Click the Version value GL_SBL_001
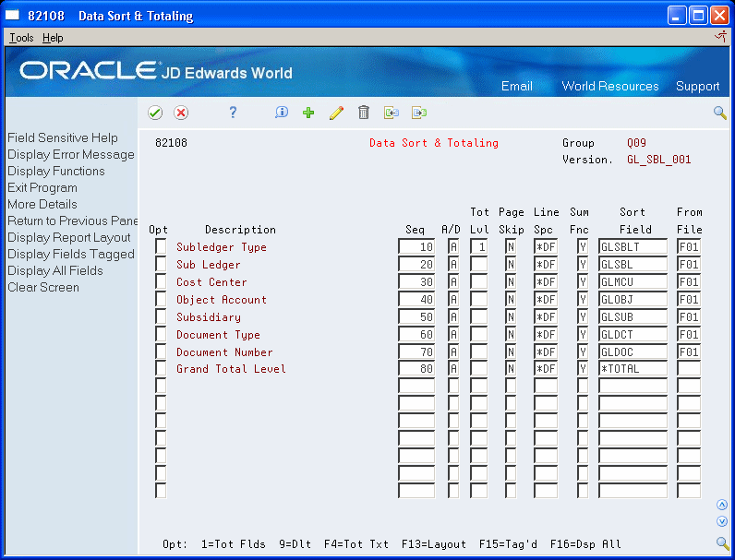 click(658, 160)
